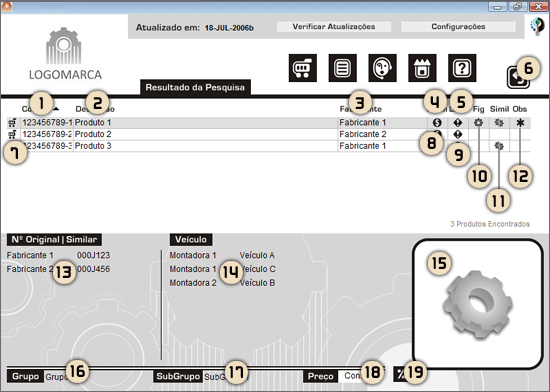Click Verificar Atualizações button
The image size is (550, 392).
point(334,27)
